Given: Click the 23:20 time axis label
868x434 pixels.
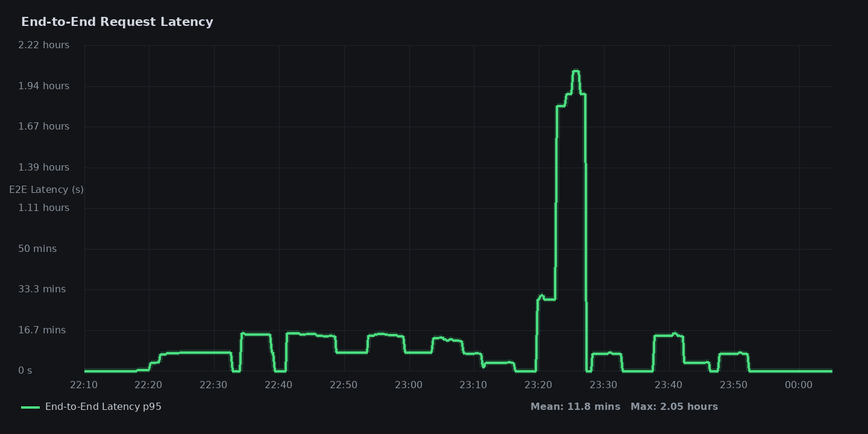Looking at the screenshot, I should point(539,385).
